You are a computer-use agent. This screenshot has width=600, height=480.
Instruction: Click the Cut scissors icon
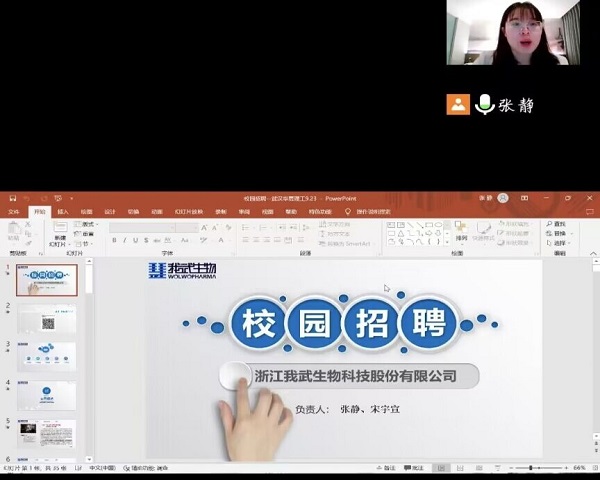tap(28, 224)
